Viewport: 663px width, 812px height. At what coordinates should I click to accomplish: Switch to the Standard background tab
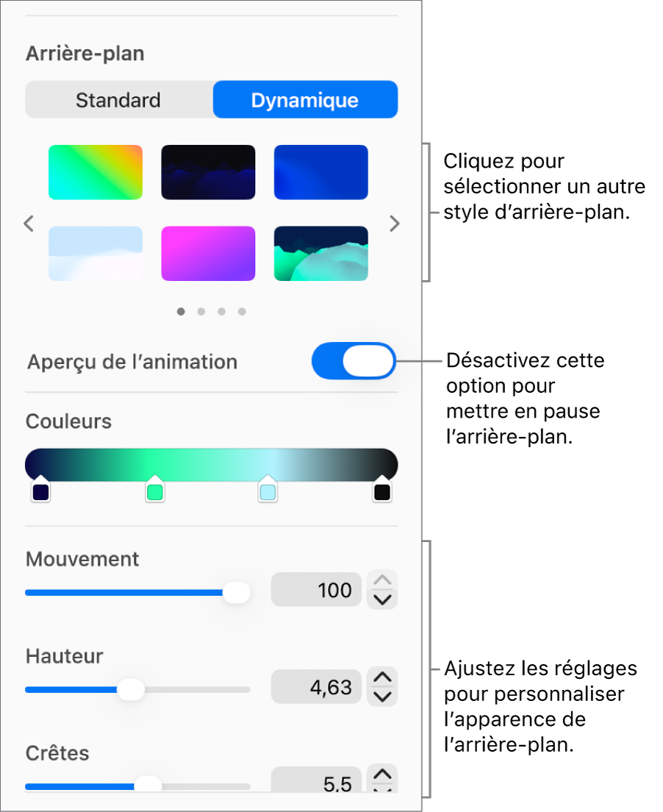[118, 100]
